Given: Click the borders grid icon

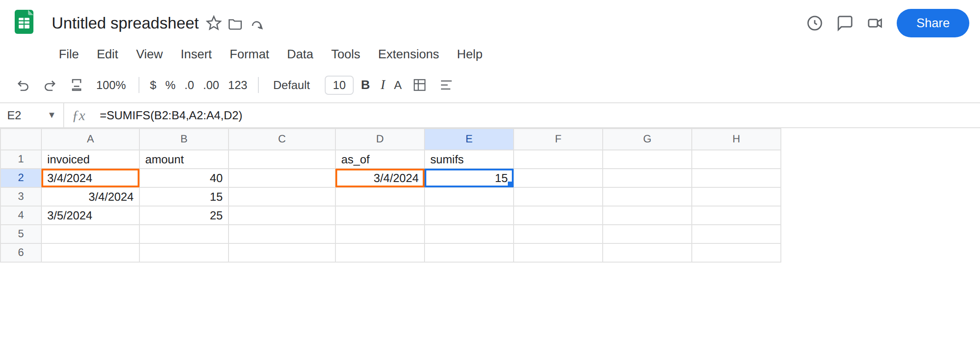Looking at the screenshot, I should tap(420, 85).
